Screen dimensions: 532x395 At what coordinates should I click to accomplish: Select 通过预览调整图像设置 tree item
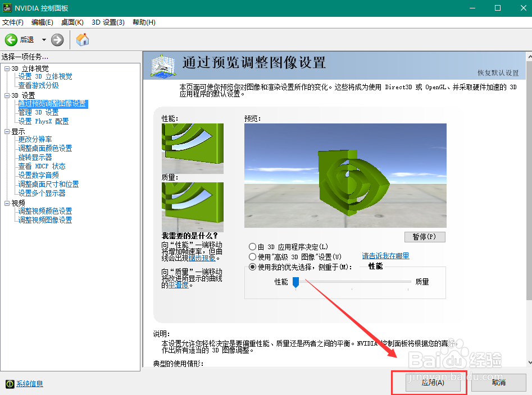[x=53, y=104]
